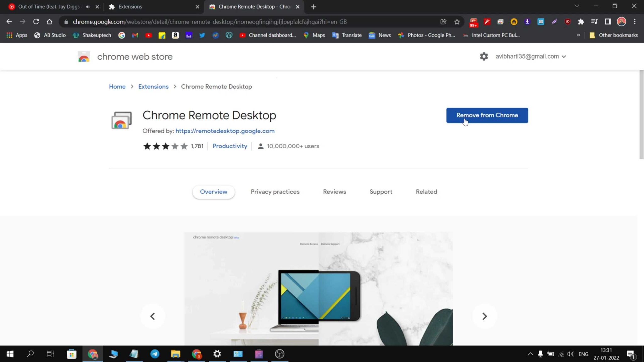
Task: Open the Extensions browser tab
Action: click(x=142, y=6)
